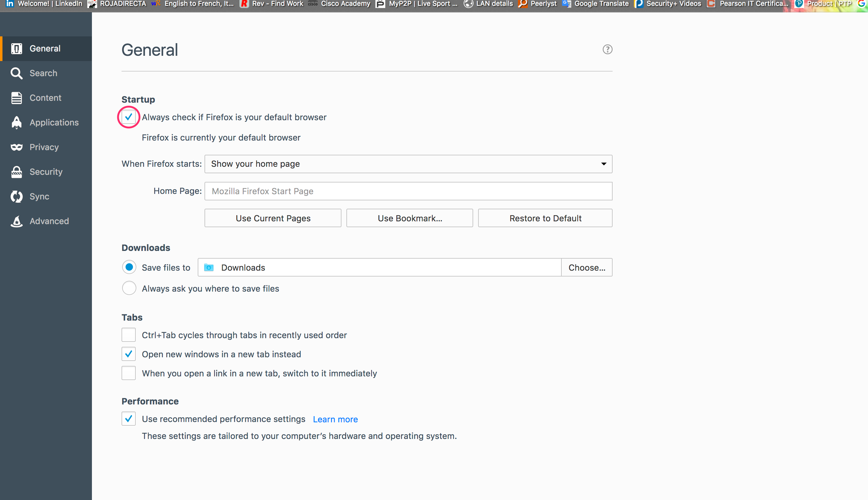Enable Ctrl+Tab cycles through tabs checkbox
This screenshot has height=500, width=868.
129,335
